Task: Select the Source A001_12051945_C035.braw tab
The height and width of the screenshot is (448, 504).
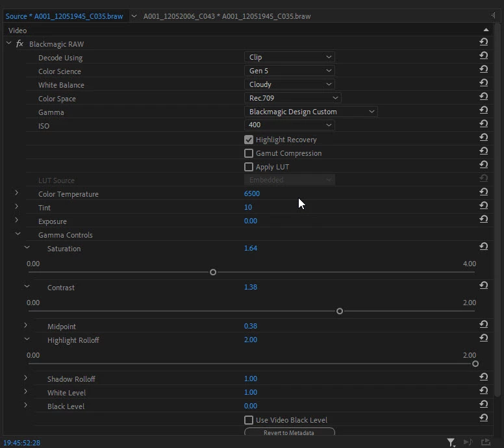Action: (64, 16)
